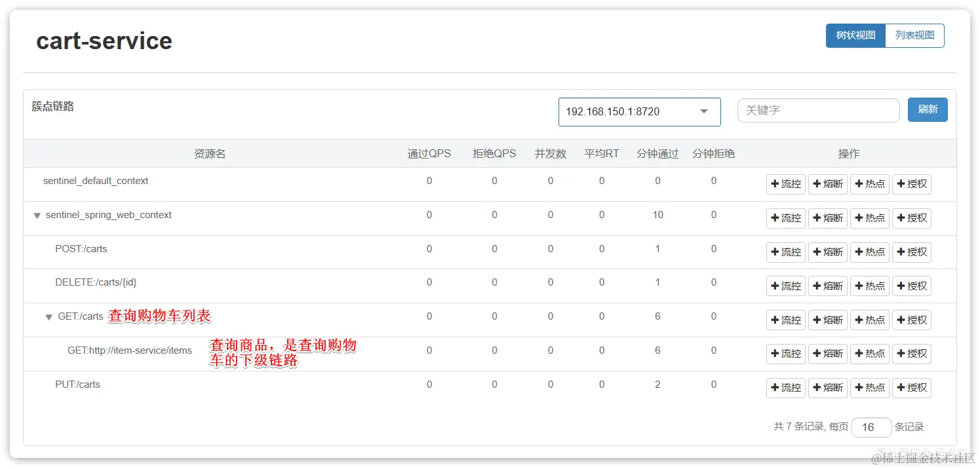Add 授权 rule for PUT:/carts

[x=912, y=388]
